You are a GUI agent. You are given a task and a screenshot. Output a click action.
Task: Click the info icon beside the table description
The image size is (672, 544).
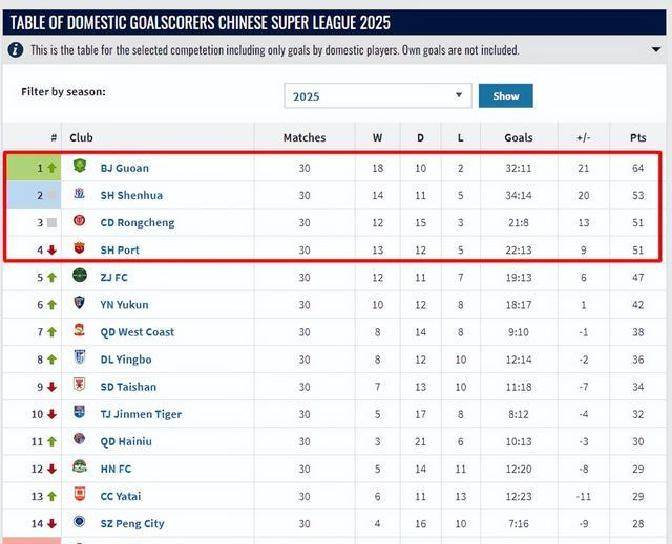(16, 49)
